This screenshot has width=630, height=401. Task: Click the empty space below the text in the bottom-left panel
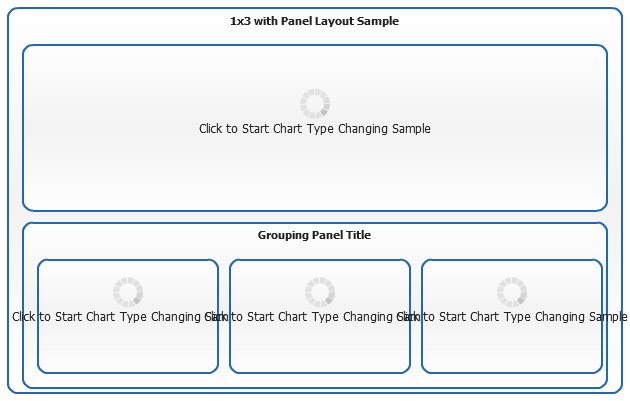(128, 350)
